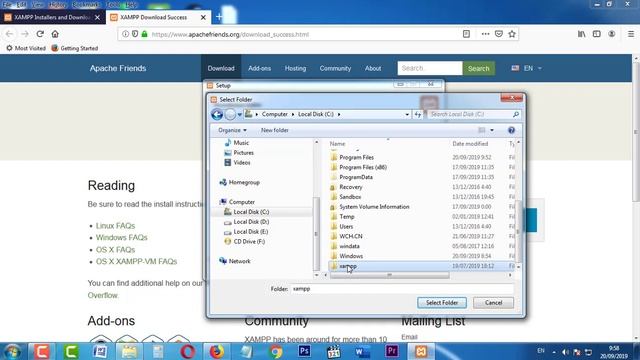The height and width of the screenshot is (360, 640).
Task: Select Network in navigation pane
Action: [x=239, y=261]
